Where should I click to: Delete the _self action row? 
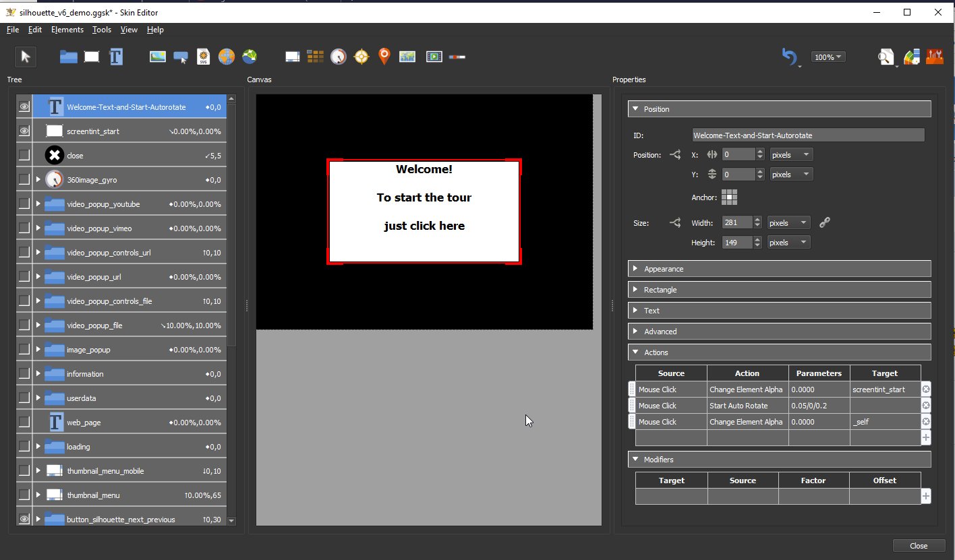[x=926, y=422]
